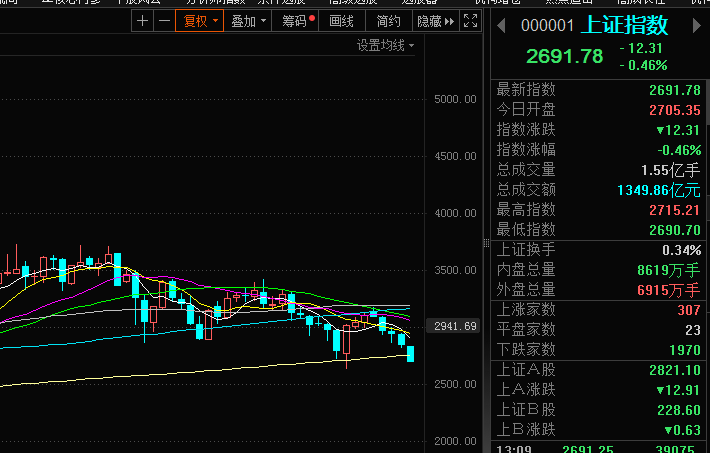Image resolution: width=710 pixels, height=453 pixels.
Task: Toggle the 筹码 chip distribution
Action: (295, 21)
